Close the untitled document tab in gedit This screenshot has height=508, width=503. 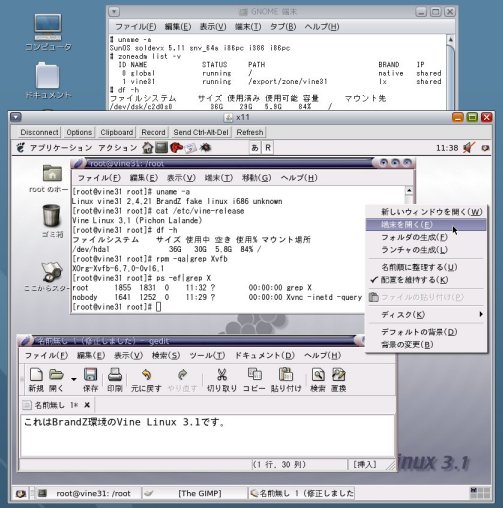pyautogui.click(x=87, y=405)
